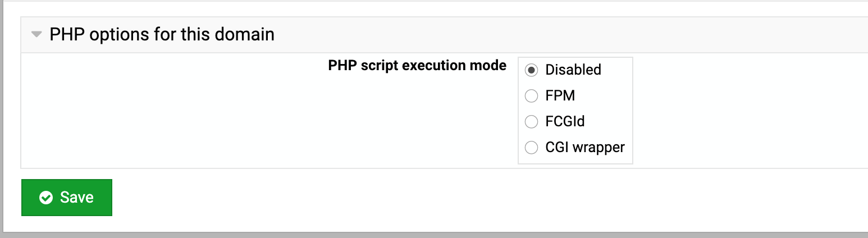
Task: Click the "FPM" option label text
Action: point(560,96)
